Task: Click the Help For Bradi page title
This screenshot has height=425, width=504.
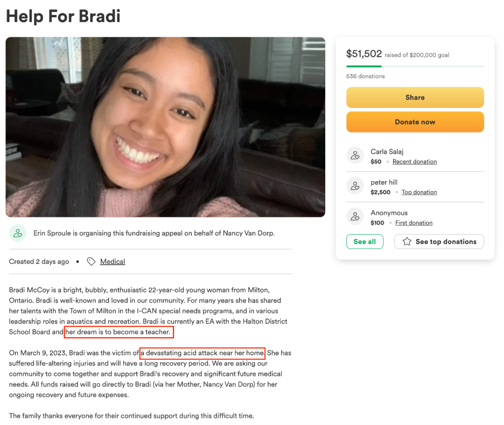Action: point(63,16)
